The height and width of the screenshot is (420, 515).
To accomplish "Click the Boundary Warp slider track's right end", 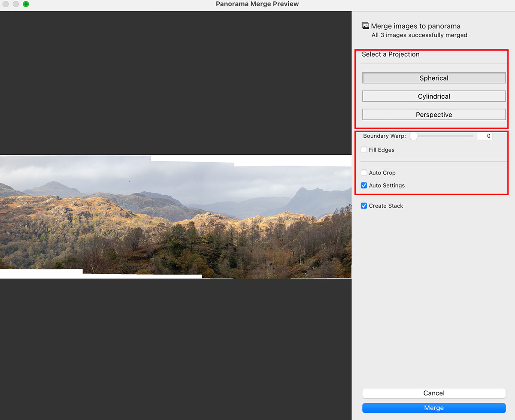I will tap(471, 136).
